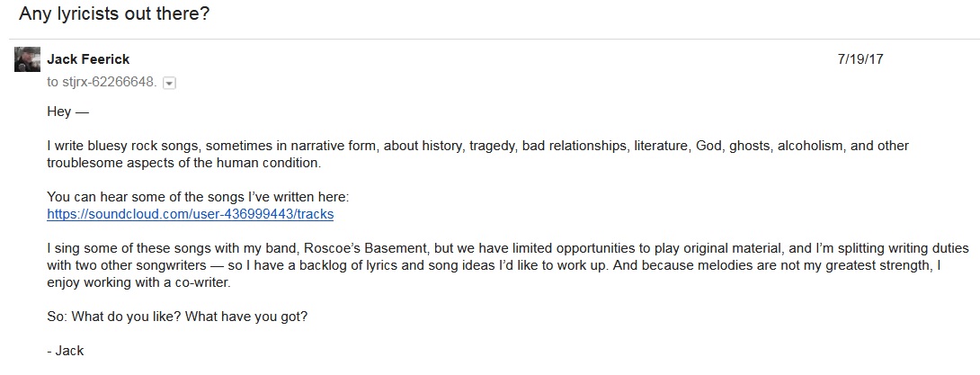Click Jack Feerick's profile avatar
Viewport: 980px width, 375px height.
(x=27, y=58)
